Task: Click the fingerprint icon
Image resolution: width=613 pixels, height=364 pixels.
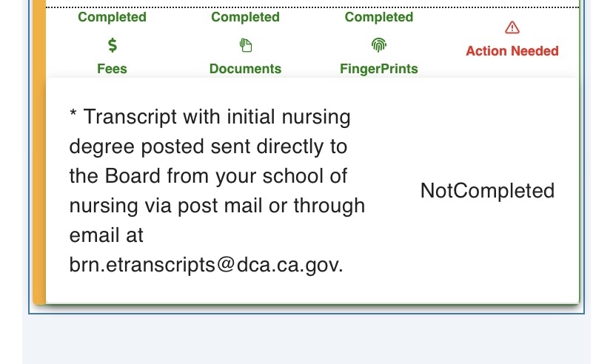Action: (x=379, y=45)
